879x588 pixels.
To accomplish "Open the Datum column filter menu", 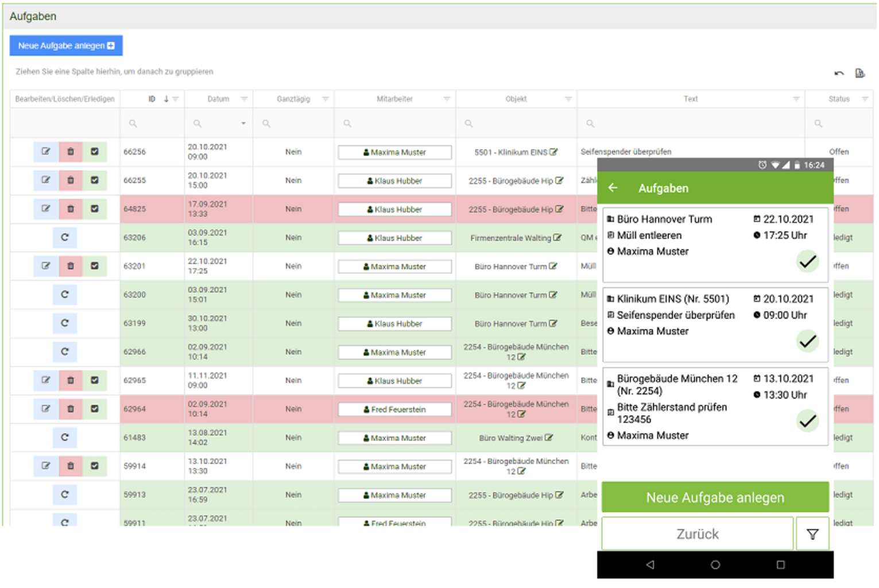I will point(244,99).
